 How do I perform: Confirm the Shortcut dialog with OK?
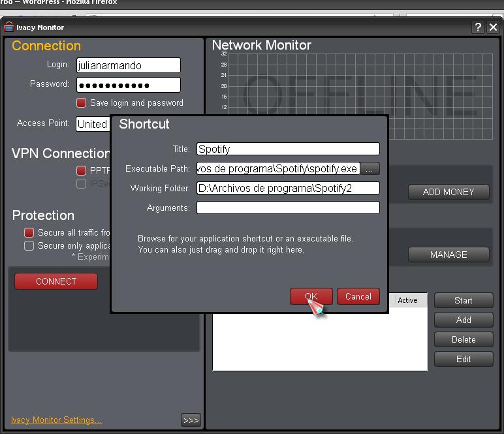coord(311,296)
